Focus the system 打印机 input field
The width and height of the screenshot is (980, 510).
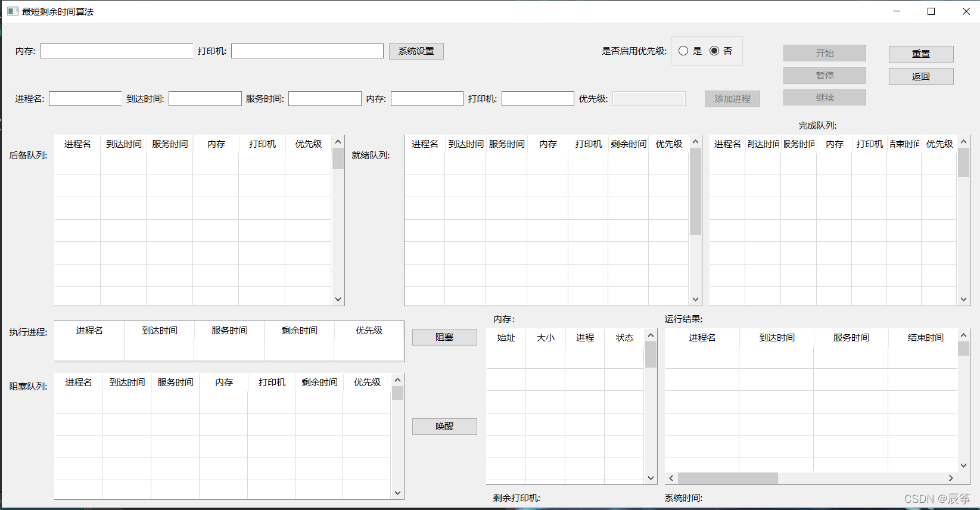[307, 51]
